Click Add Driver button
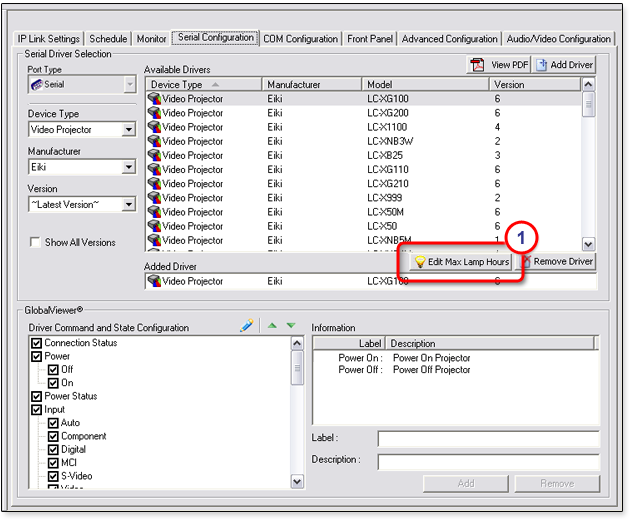 pos(564,64)
